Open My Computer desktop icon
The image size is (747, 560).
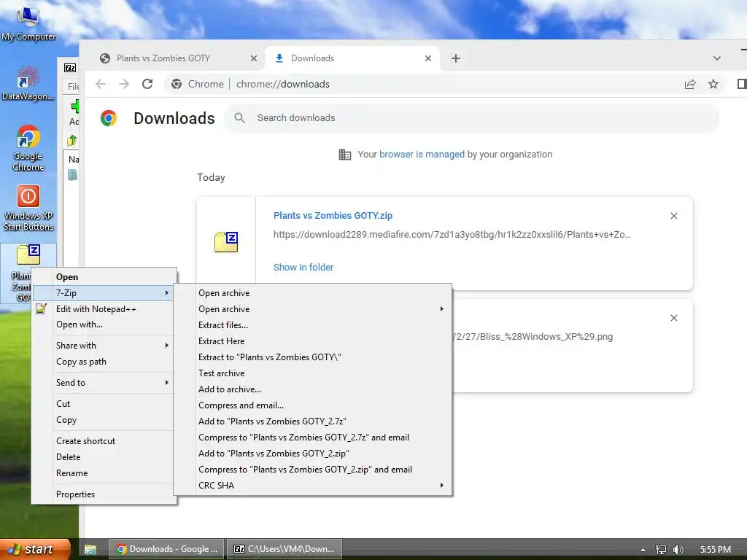(28, 24)
